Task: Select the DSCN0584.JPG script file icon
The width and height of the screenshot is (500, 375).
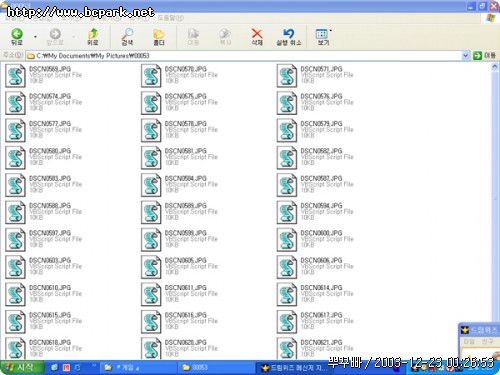Action: click(151, 185)
